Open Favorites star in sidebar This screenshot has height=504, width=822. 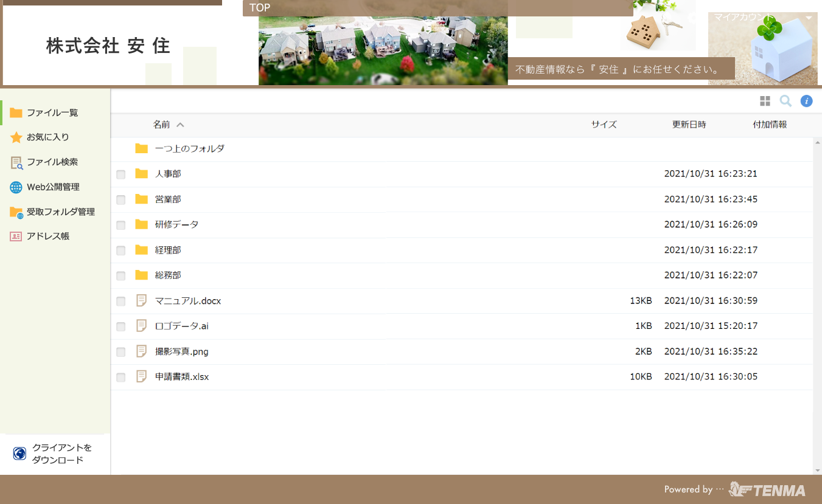(16, 137)
